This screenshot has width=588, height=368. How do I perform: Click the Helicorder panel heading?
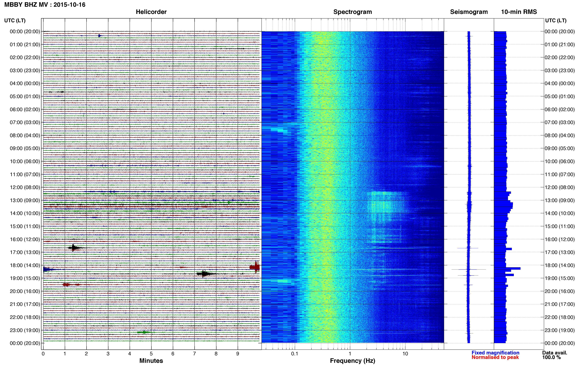pos(151,12)
